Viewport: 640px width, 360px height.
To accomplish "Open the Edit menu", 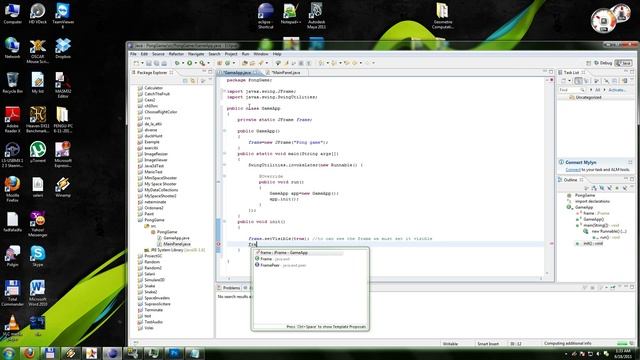I will 144,54.
